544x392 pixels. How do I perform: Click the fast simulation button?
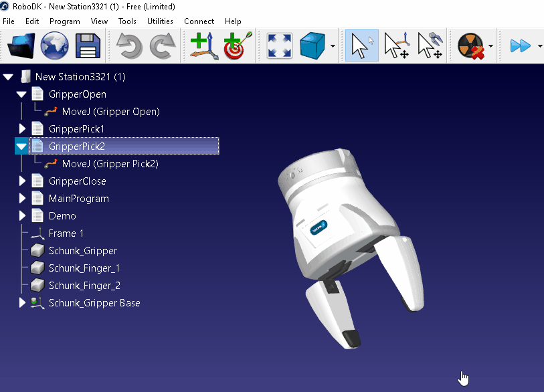click(521, 45)
